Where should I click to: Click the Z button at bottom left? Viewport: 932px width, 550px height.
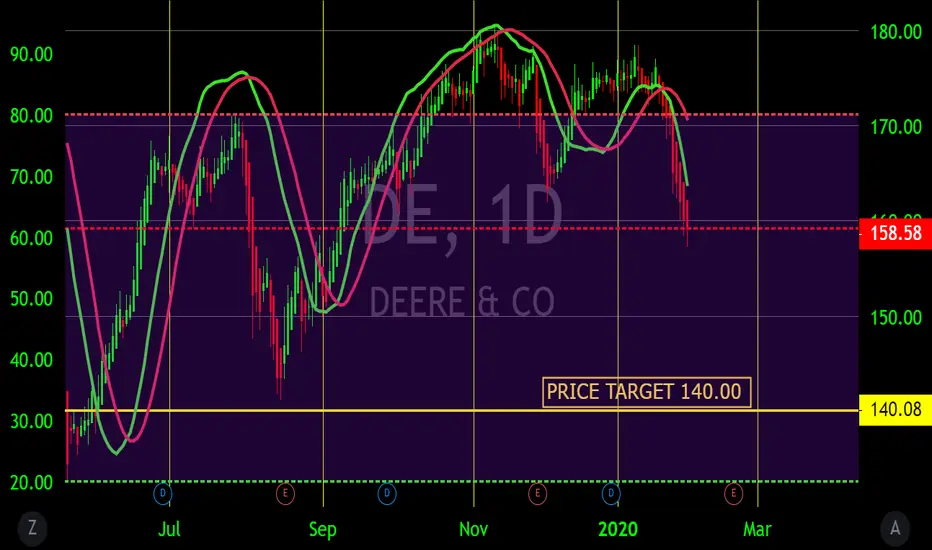[32, 527]
